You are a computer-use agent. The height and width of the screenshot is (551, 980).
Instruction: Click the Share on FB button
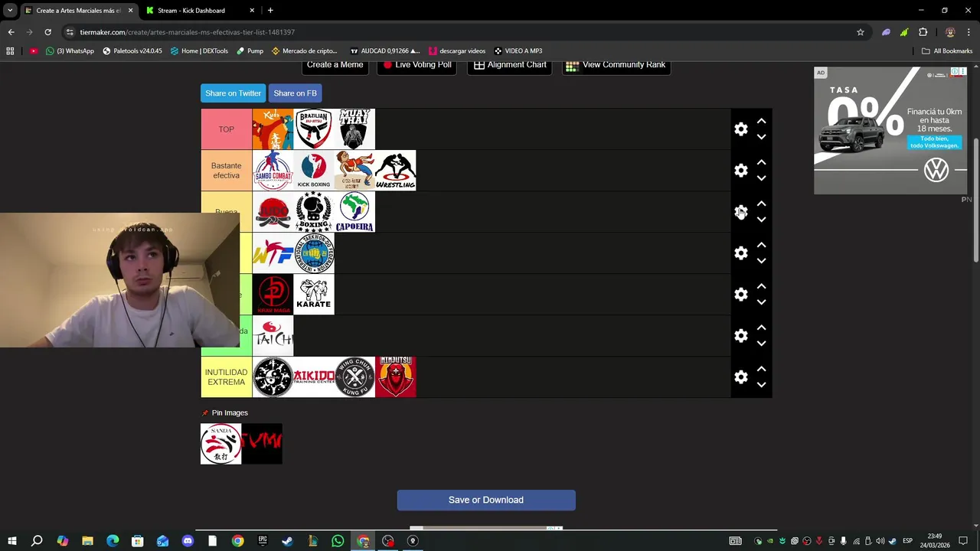tap(295, 93)
